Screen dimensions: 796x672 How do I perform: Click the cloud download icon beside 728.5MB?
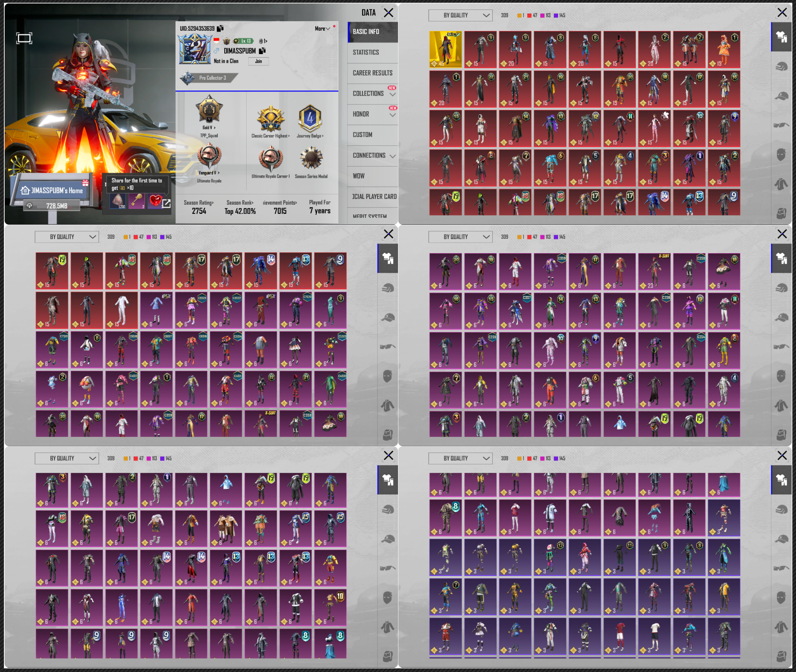(x=29, y=206)
